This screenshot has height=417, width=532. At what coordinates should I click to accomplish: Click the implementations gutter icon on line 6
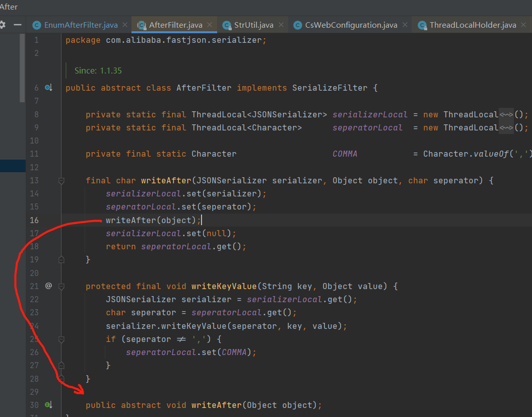(48, 88)
